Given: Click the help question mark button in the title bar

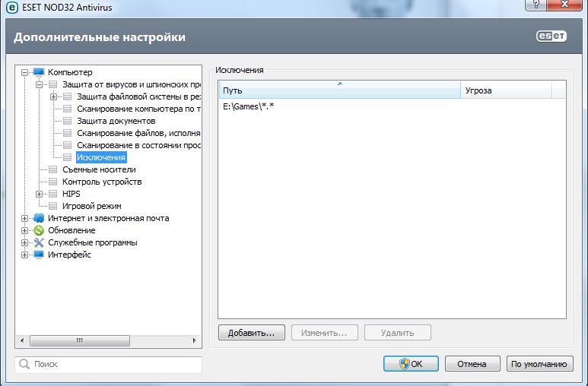Looking at the screenshot, I should [536, 5].
